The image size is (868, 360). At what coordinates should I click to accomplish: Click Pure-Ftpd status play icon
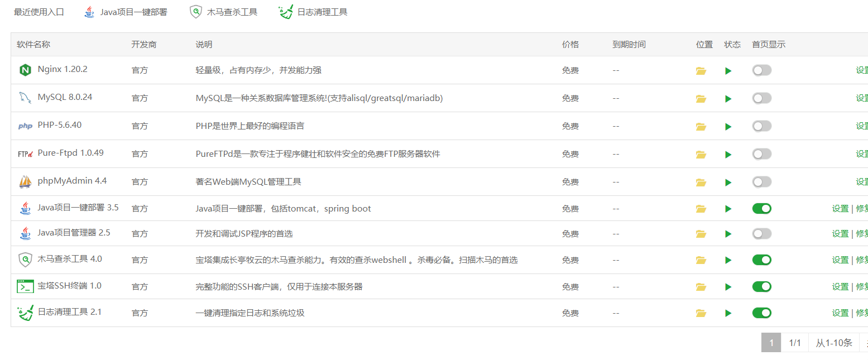pyautogui.click(x=728, y=155)
